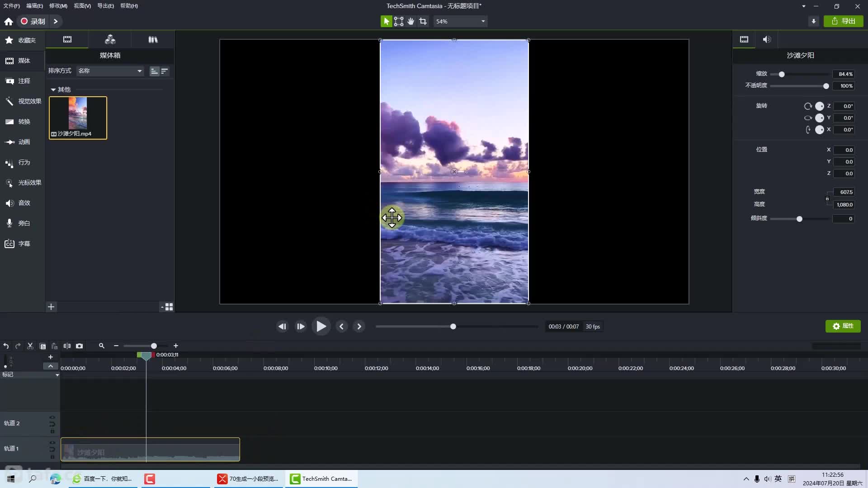This screenshot has width=868, height=488.
Task: Open the 视图(V) menu
Action: [82, 6]
